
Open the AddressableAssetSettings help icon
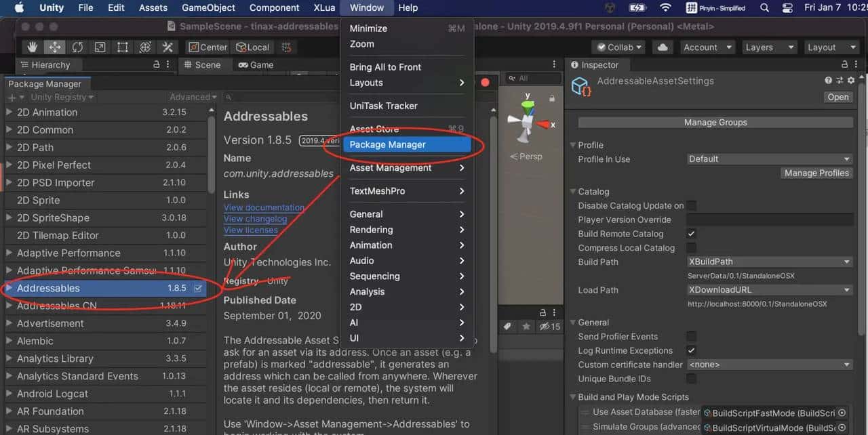pos(828,80)
